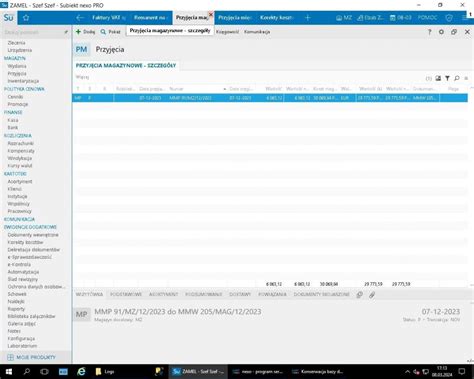474x379 pixels.
Task: Open the table filter funnel icon
Action: [x=447, y=78]
